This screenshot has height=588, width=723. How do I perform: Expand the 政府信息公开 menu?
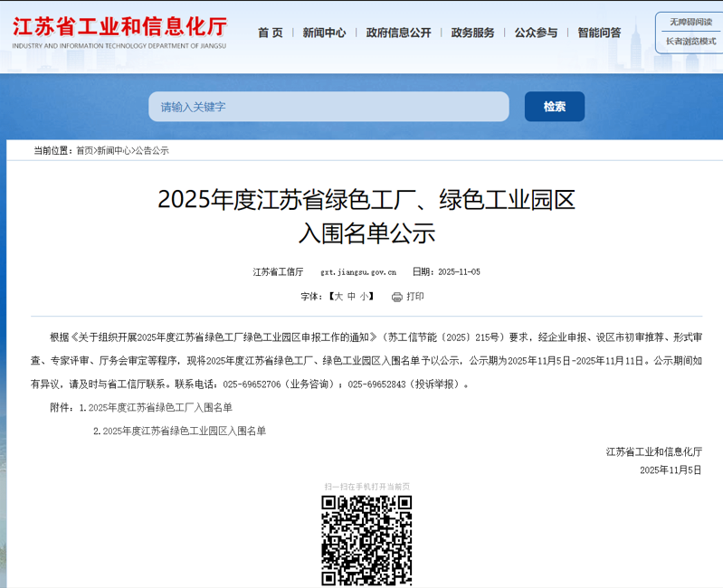pyautogui.click(x=398, y=33)
